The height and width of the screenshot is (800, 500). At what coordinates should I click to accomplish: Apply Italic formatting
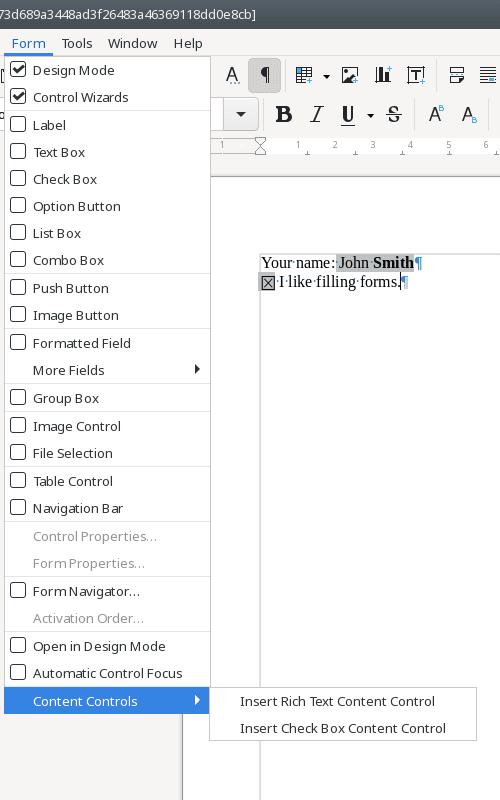(317, 114)
